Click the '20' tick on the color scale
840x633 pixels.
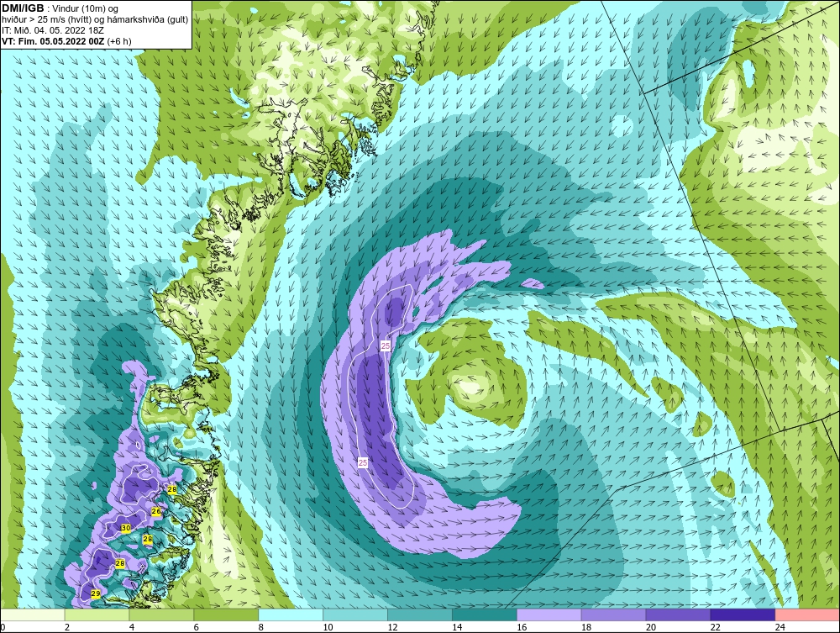pos(651,627)
